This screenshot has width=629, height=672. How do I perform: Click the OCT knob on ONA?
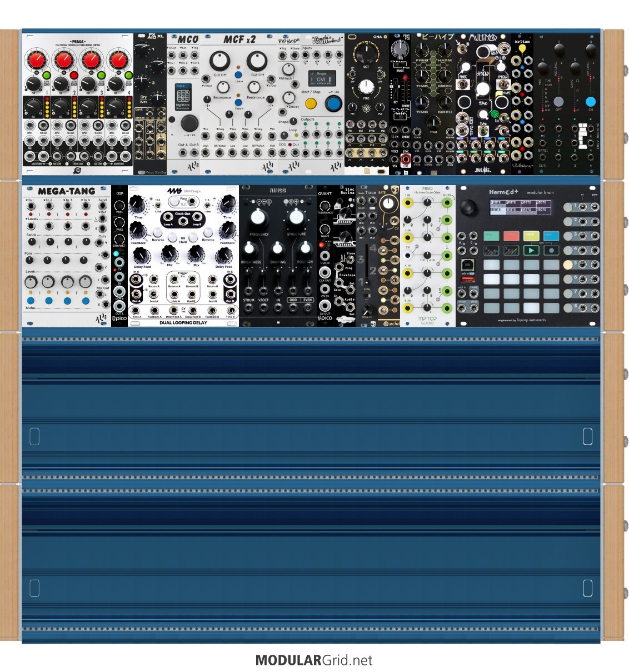point(366,54)
